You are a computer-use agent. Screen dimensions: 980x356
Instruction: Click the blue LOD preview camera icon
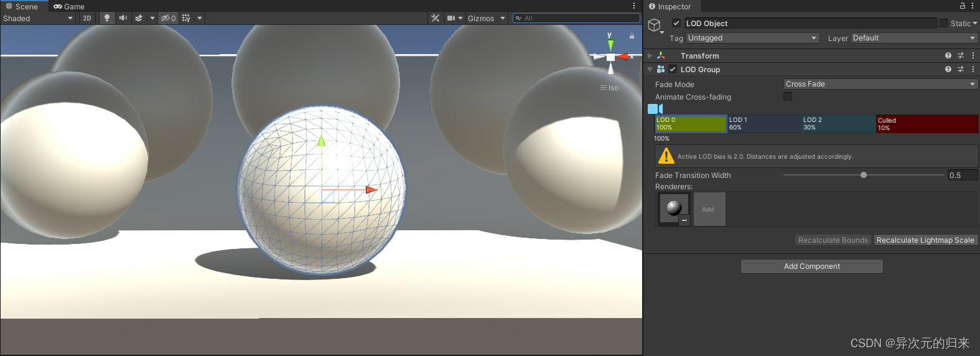pyautogui.click(x=655, y=108)
